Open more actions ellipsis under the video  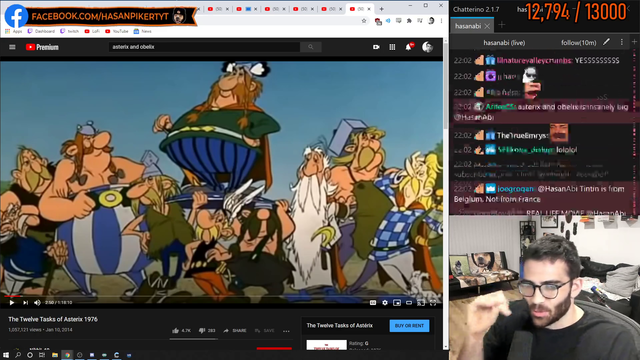286,331
